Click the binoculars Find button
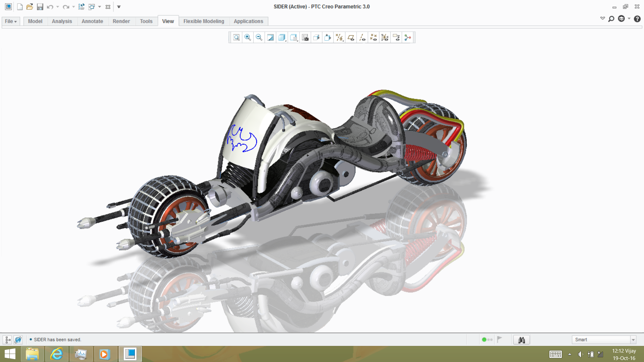The height and width of the screenshot is (362, 644). coord(521,340)
